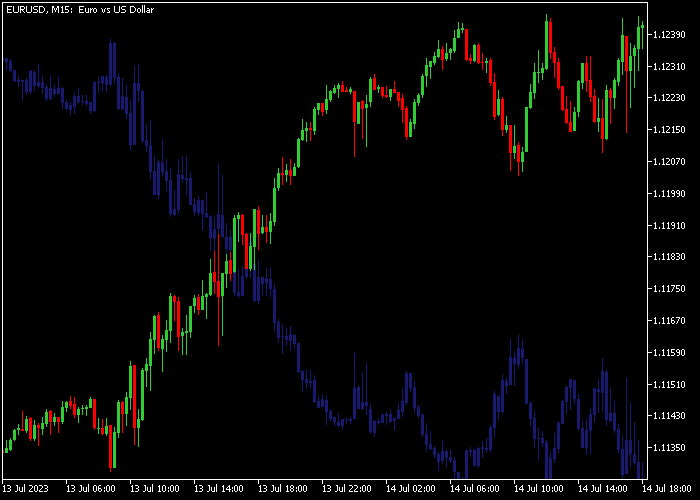Click the 14 Jul 18:00 time label

pos(667,488)
